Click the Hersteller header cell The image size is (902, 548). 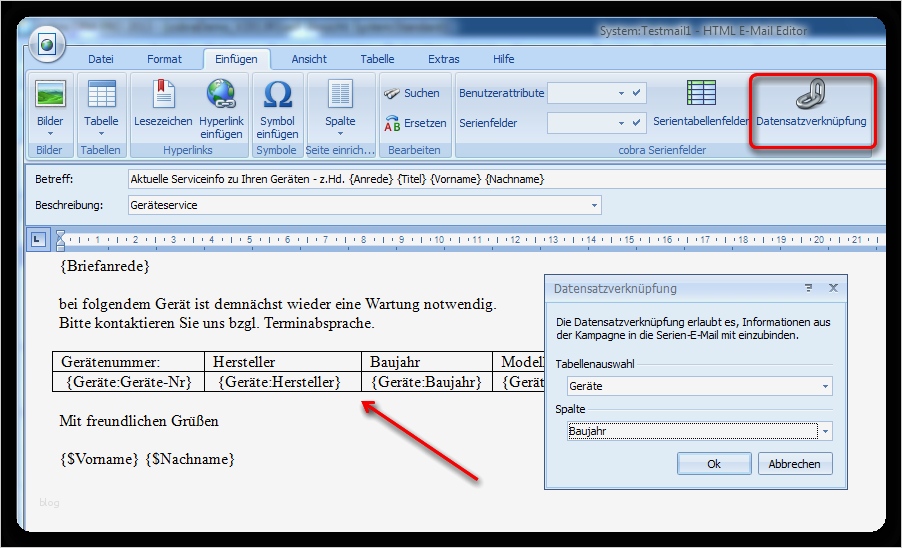282,362
